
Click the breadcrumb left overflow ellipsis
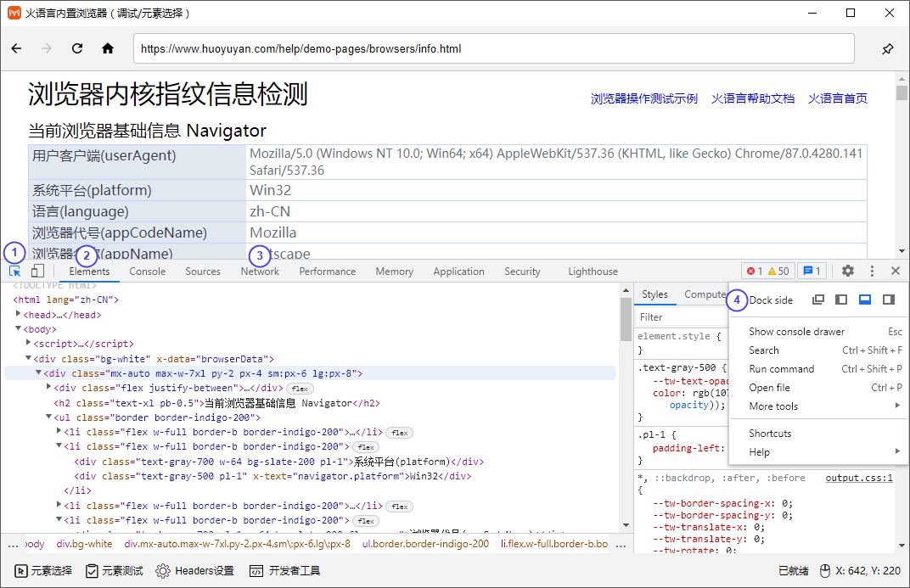click(12, 545)
